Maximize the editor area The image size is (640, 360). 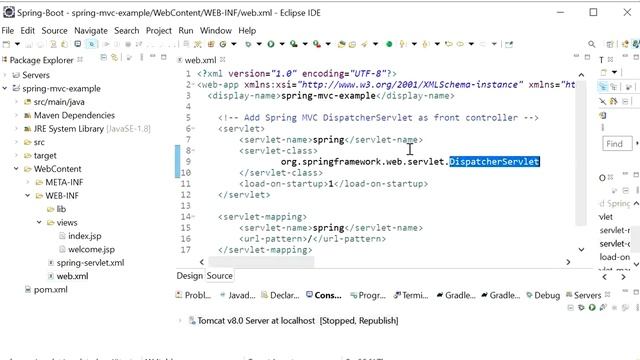pyautogui.click(x=587, y=57)
